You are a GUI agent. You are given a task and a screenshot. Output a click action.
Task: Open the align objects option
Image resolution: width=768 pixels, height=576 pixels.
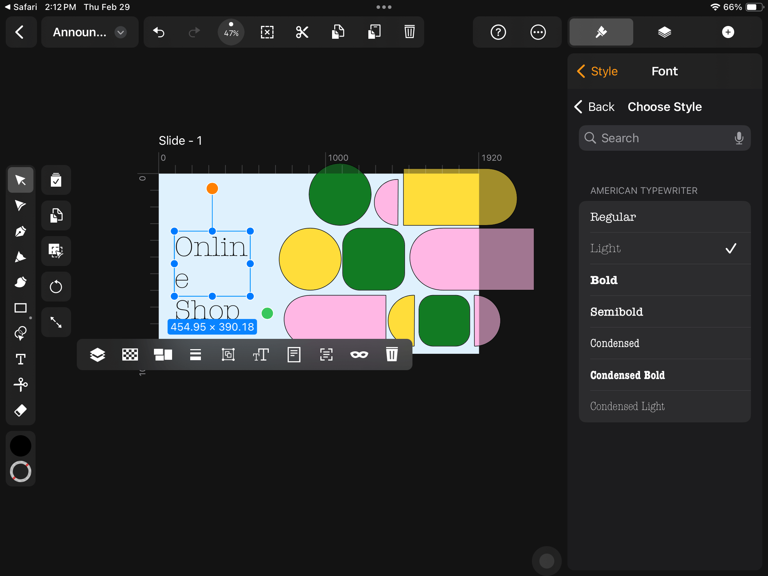coord(163,355)
